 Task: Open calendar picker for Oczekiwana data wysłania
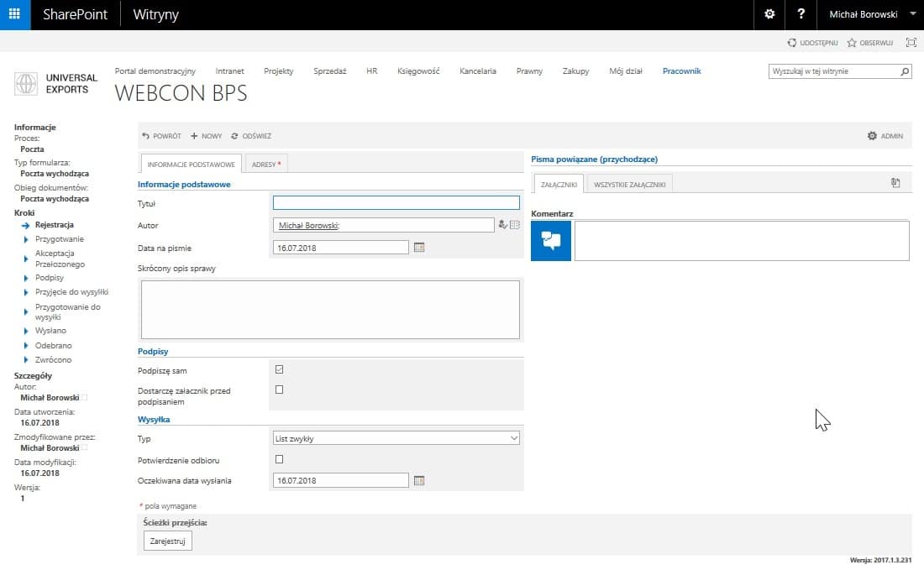click(419, 480)
